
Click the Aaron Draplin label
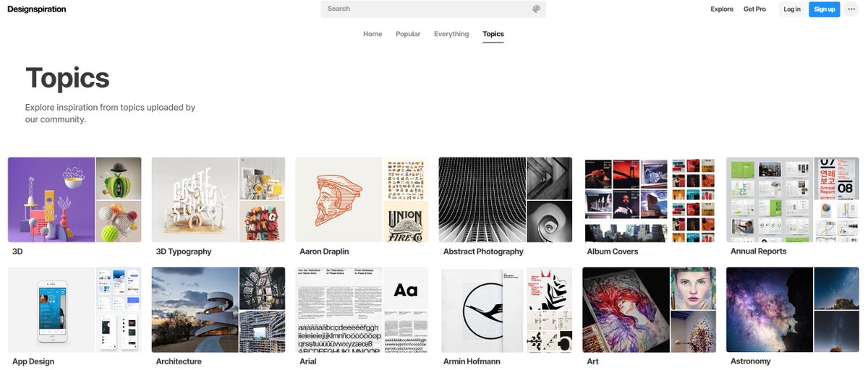[325, 251]
